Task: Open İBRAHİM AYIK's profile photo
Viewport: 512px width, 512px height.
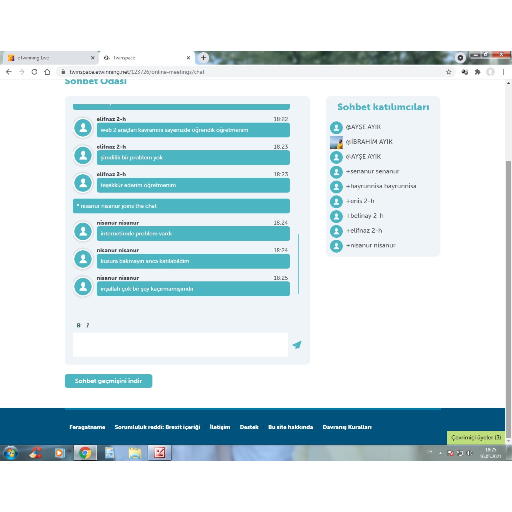Action: (x=336, y=142)
